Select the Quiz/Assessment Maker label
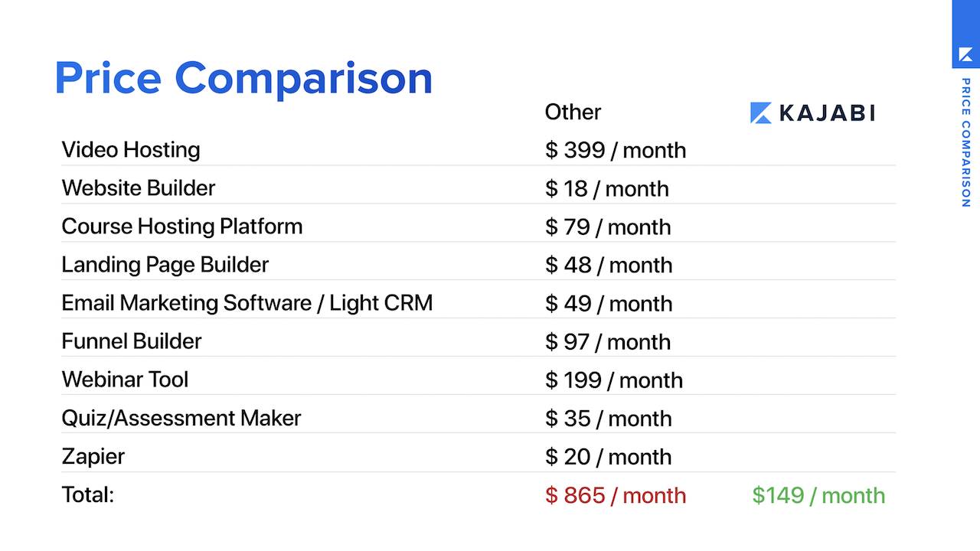This screenshot has height=551, width=980. 181,418
